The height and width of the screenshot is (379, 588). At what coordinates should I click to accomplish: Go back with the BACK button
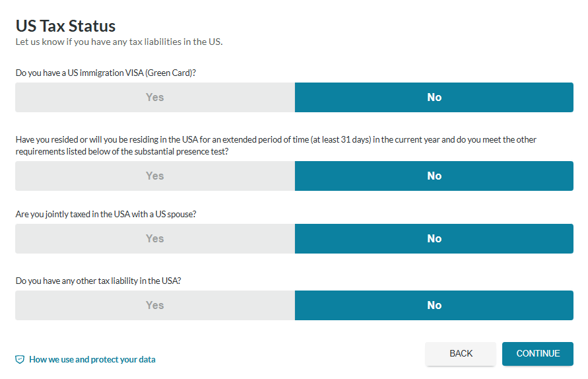click(461, 353)
